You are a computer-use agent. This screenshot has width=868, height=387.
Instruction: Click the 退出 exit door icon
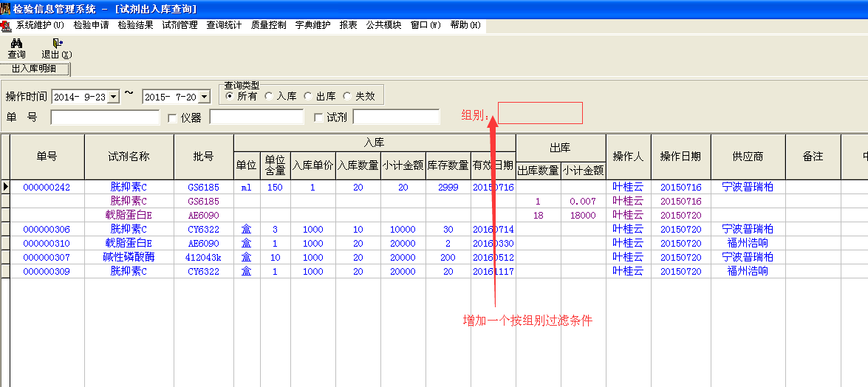point(57,43)
